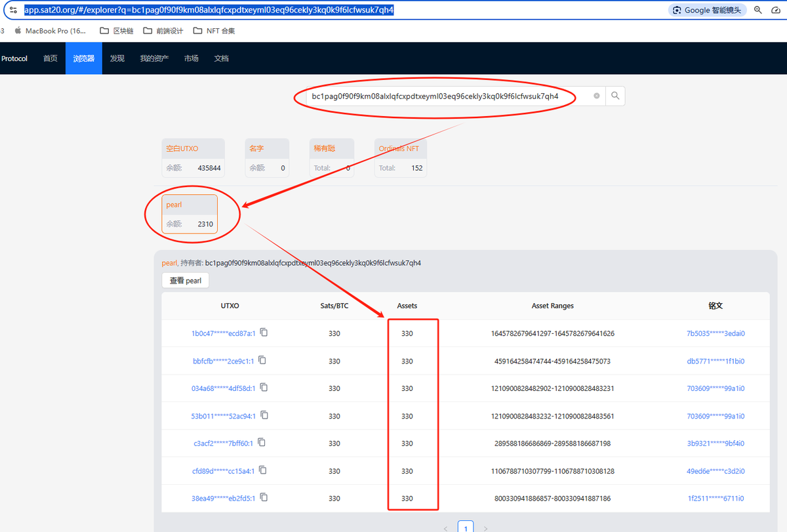Open the 市场 nav item
This screenshot has height=532, width=787.
(192, 58)
